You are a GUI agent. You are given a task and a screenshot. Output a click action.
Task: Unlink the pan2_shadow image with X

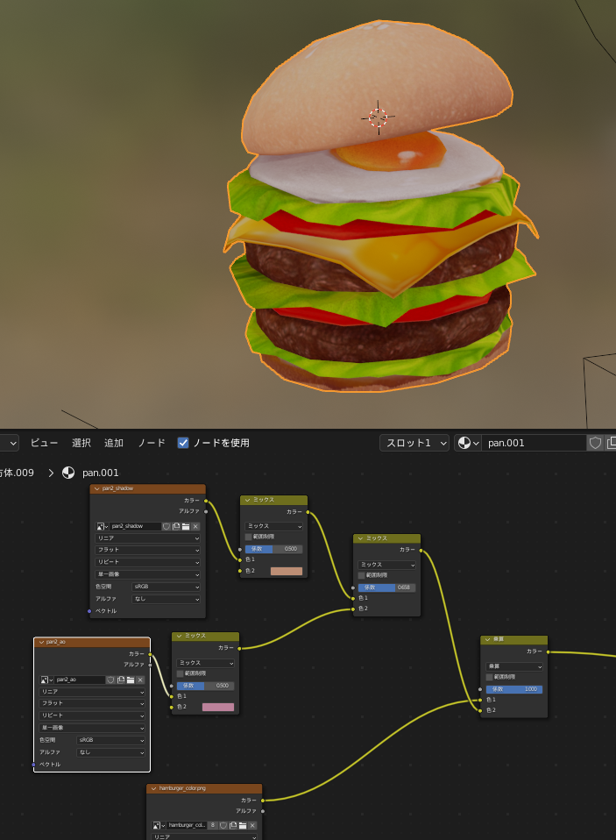(x=195, y=526)
